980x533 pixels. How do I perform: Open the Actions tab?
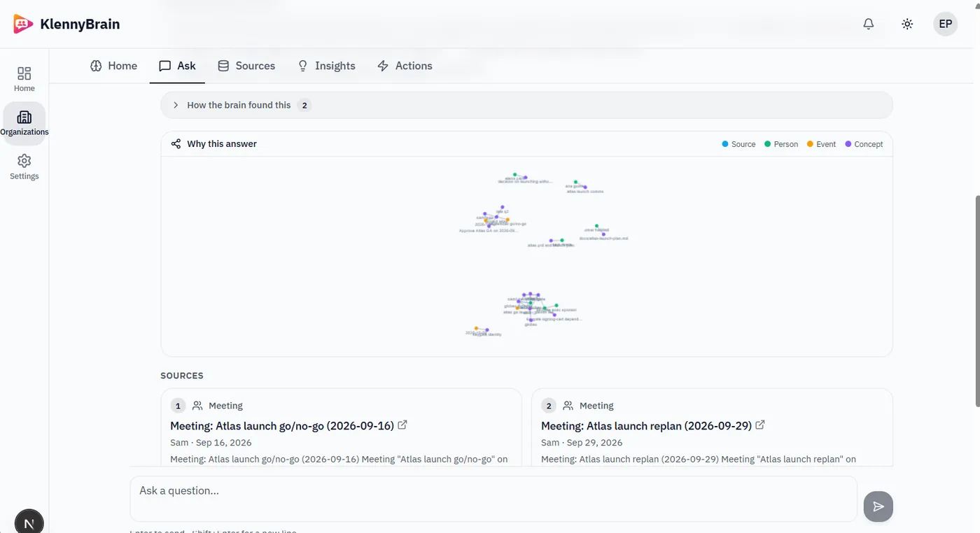click(405, 66)
